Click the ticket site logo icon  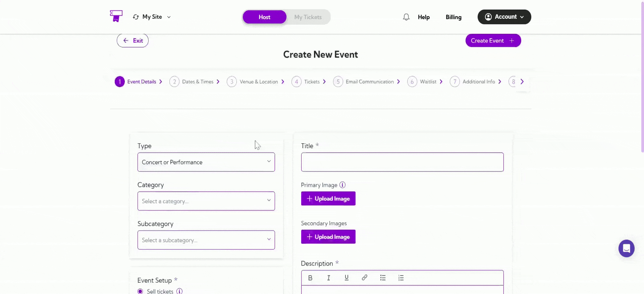pyautogui.click(x=116, y=16)
